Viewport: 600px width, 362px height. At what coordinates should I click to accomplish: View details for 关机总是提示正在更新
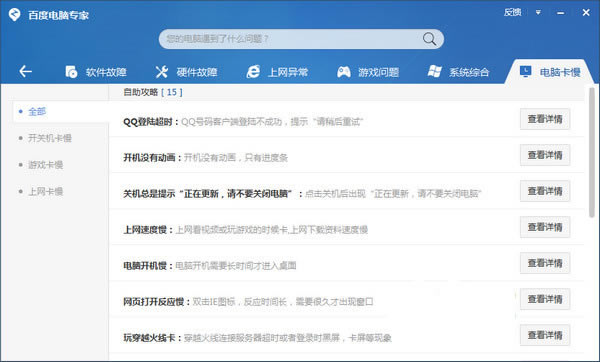[x=545, y=191]
